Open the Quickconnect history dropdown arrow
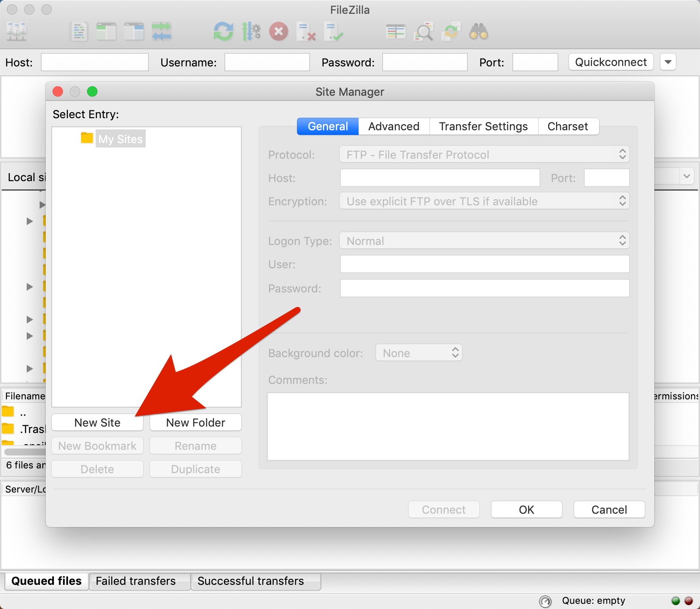 tap(668, 62)
